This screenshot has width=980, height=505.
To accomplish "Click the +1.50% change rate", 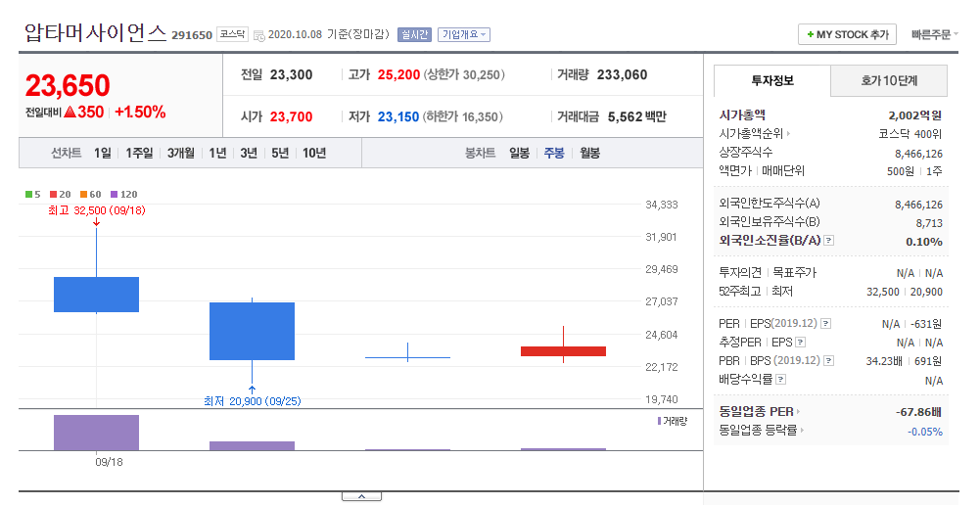I will (x=140, y=113).
